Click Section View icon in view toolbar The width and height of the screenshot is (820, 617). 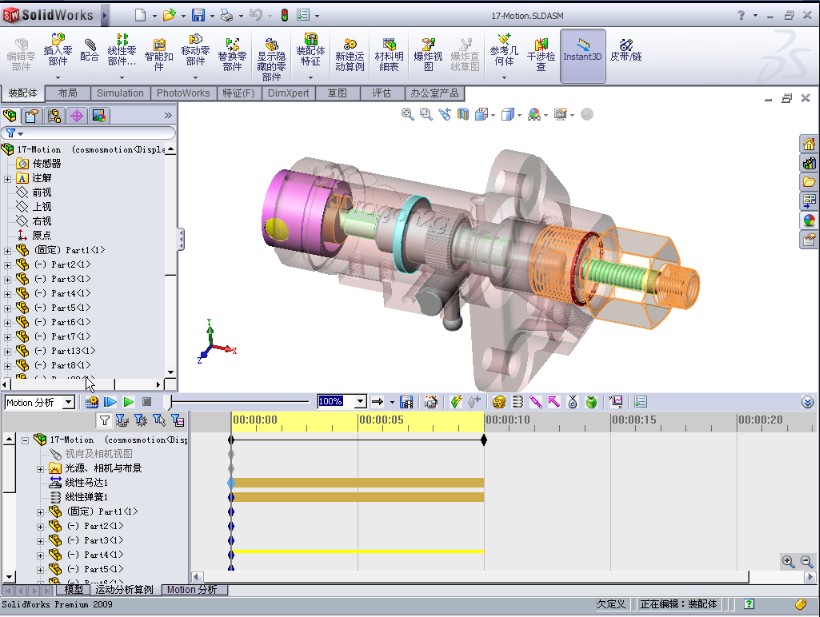[x=463, y=114]
